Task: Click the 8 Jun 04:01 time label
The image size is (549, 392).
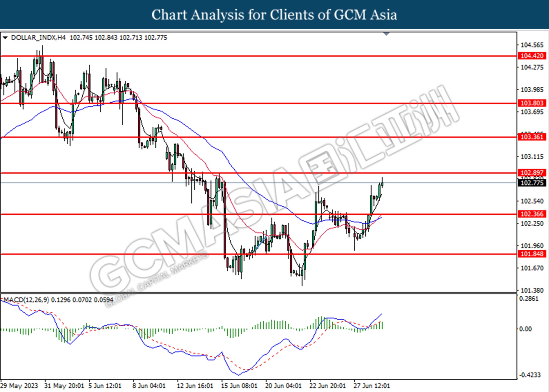Action: (x=149, y=386)
